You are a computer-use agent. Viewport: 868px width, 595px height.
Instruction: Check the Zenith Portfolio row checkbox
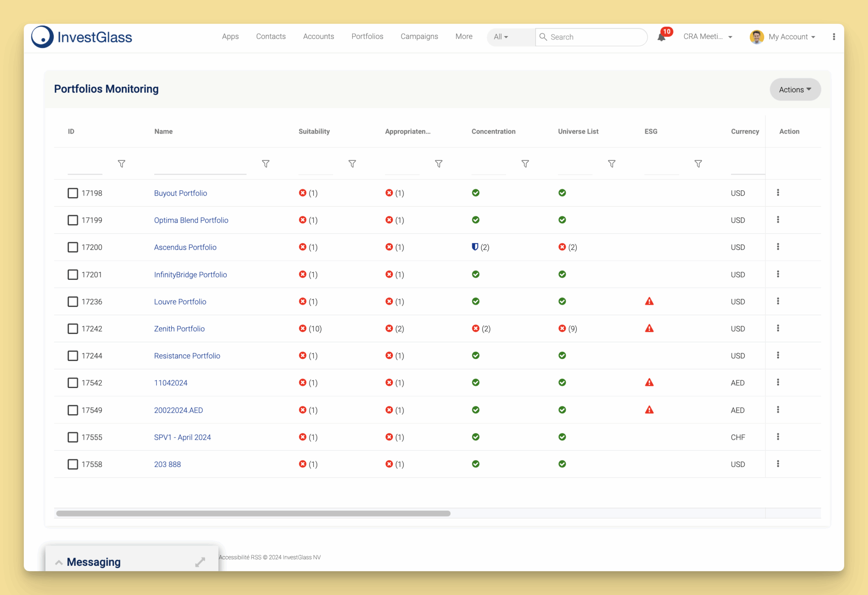tap(72, 329)
